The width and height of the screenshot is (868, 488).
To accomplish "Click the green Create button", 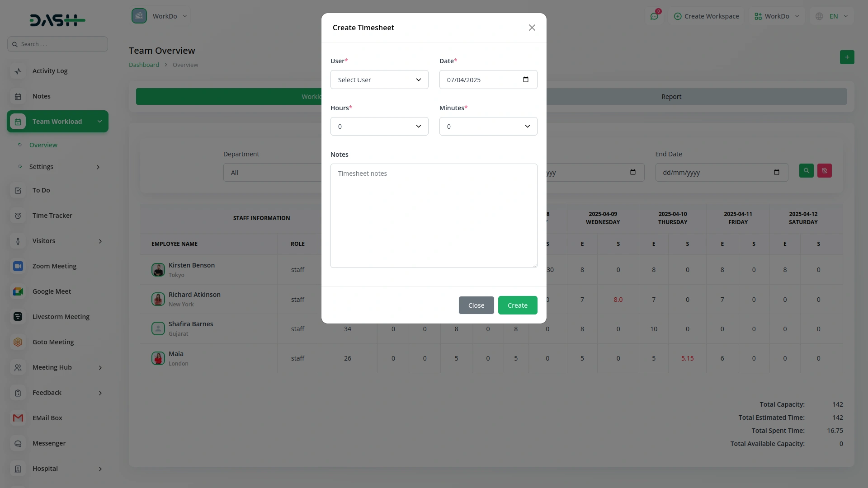I will pos(517,305).
